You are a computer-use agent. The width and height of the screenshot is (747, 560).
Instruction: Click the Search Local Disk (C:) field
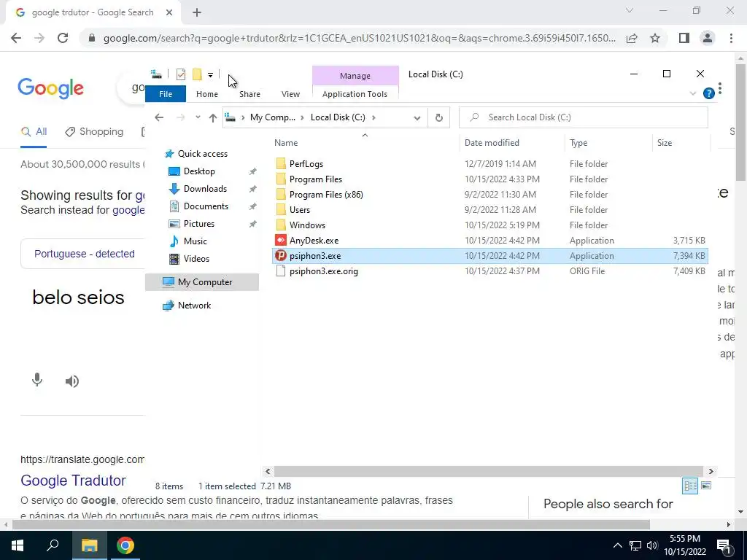[x=583, y=117]
